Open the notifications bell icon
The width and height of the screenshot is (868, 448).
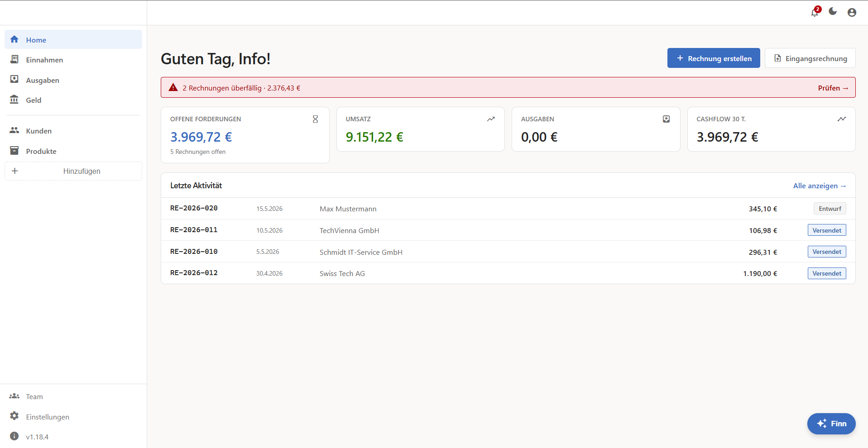click(815, 12)
